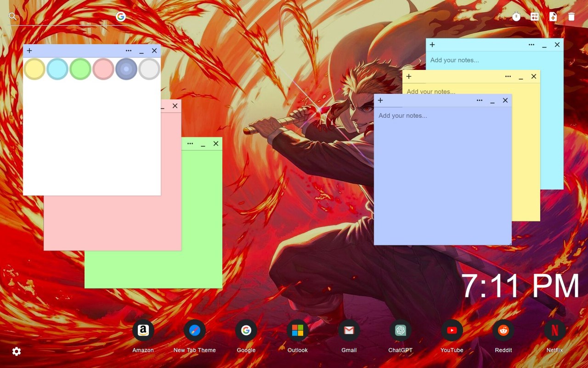Click the right blue note's text area

click(443, 176)
